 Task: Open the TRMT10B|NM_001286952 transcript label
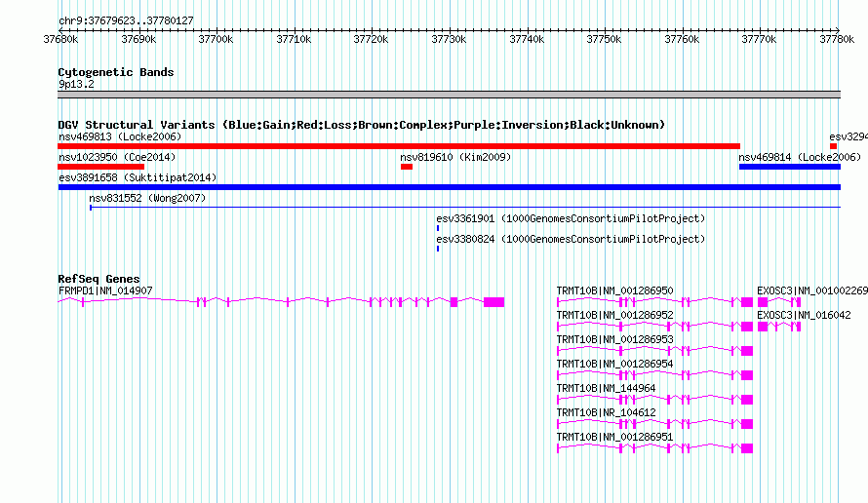(615, 315)
